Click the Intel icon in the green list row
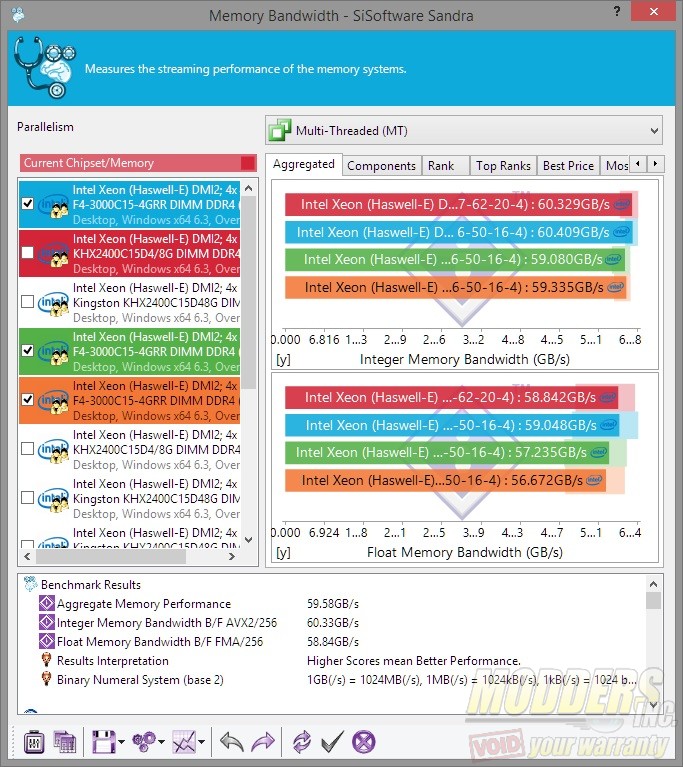 pos(53,352)
